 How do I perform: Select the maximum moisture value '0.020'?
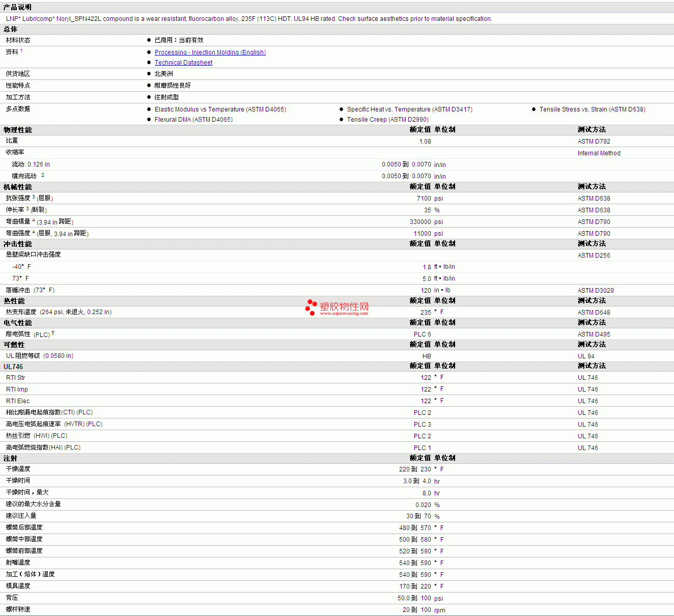tap(423, 505)
